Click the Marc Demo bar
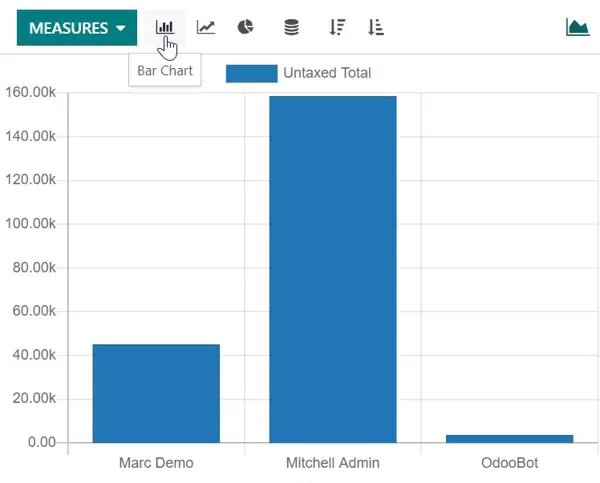This screenshot has width=600, height=483. tap(156, 393)
